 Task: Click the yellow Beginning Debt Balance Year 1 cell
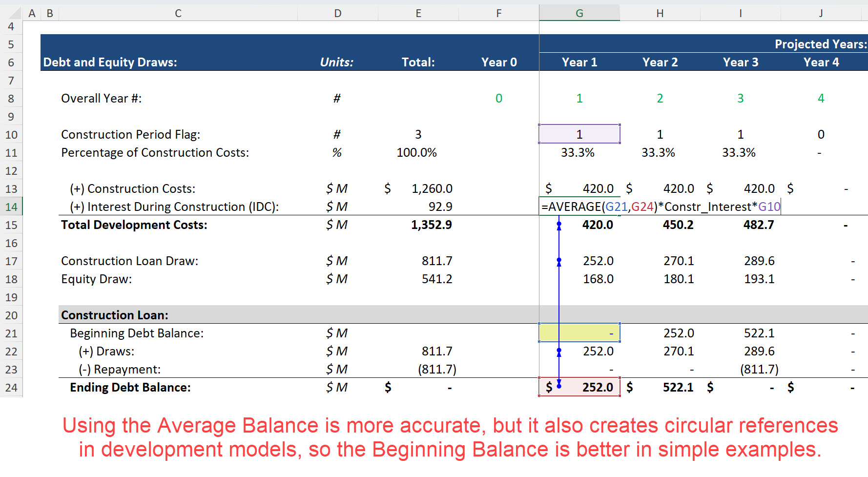[x=579, y=333]
